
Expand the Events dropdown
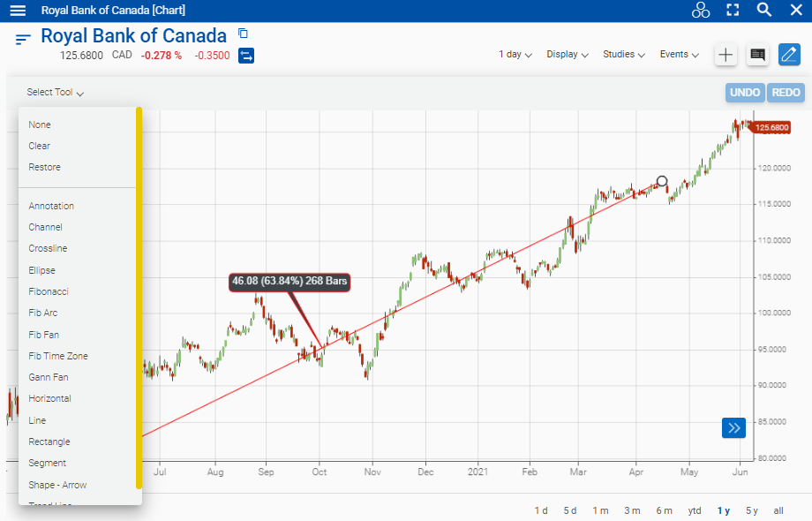(x=680, y=55)
